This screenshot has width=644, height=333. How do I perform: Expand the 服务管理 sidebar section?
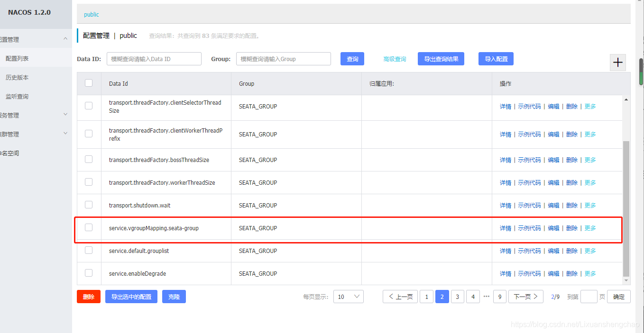[65, 115]
